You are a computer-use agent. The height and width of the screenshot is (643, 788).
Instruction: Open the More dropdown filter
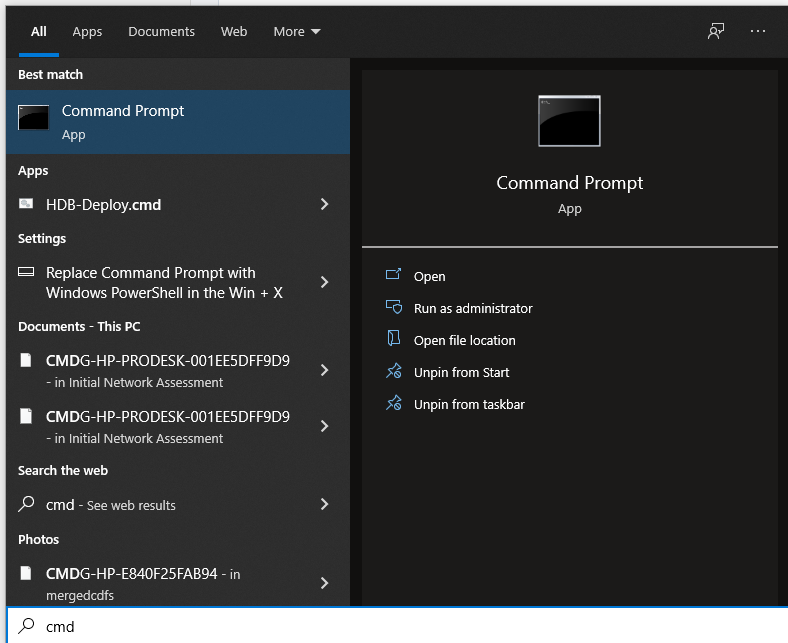pos(297,32)
